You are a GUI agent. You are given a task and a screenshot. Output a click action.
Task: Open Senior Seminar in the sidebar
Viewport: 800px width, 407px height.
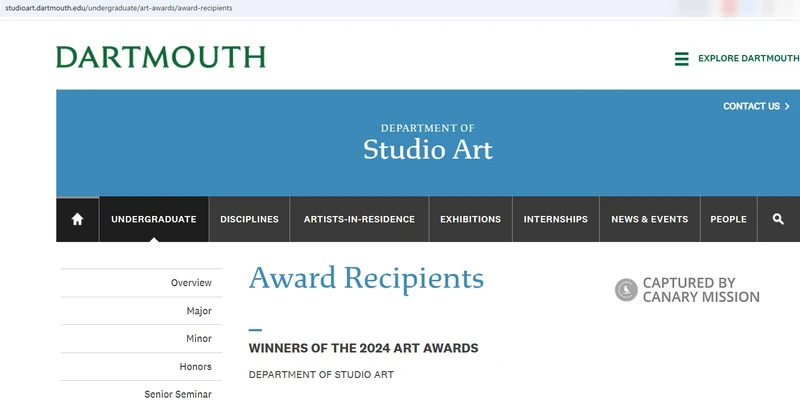pos(177,394)
